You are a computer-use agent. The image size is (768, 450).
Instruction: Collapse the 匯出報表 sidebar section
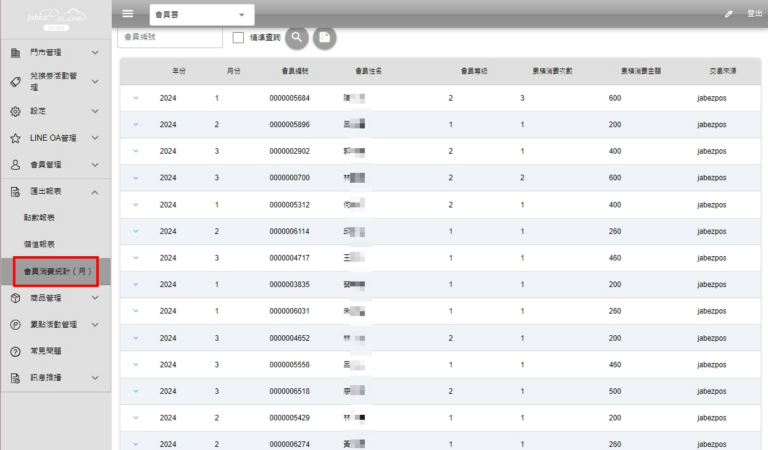(x=94, y=191)
